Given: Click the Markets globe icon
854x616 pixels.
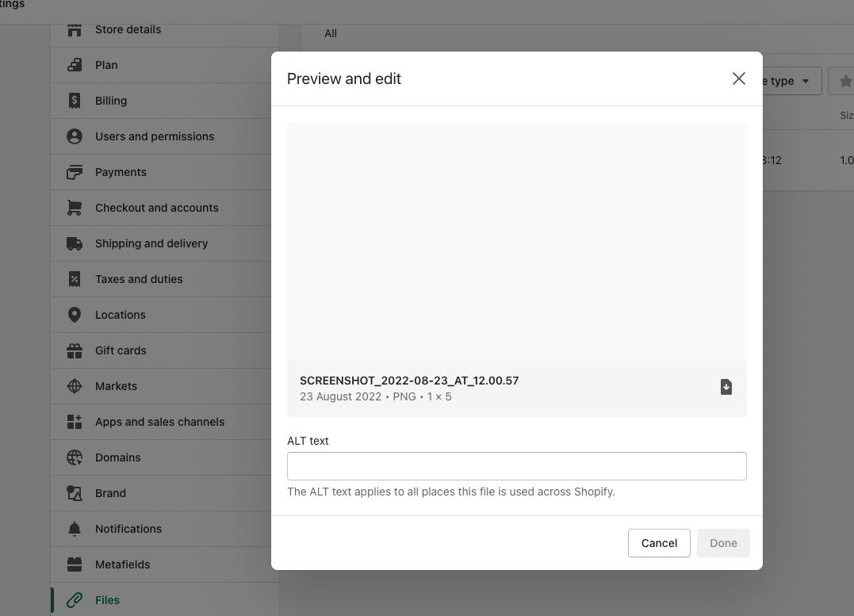Looking at the screenshot, I should pyautogui.click(x=74, y=386).
